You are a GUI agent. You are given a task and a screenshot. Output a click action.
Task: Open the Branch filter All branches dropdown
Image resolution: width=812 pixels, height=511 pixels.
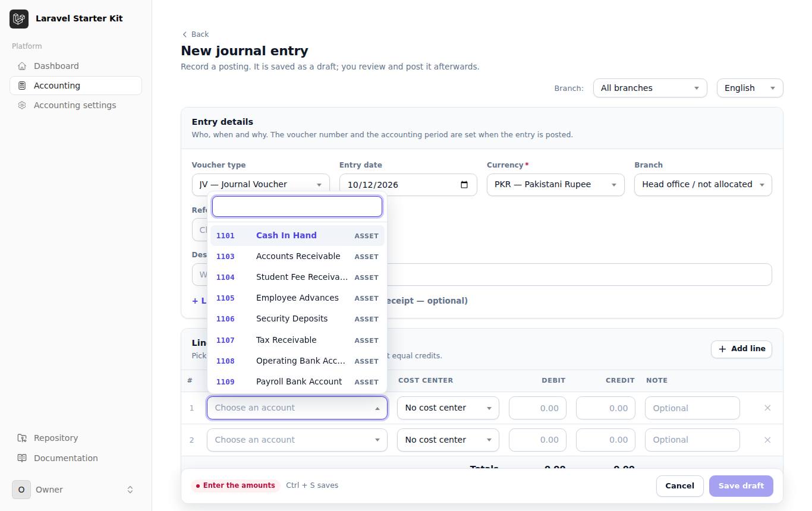coord(650,88)
